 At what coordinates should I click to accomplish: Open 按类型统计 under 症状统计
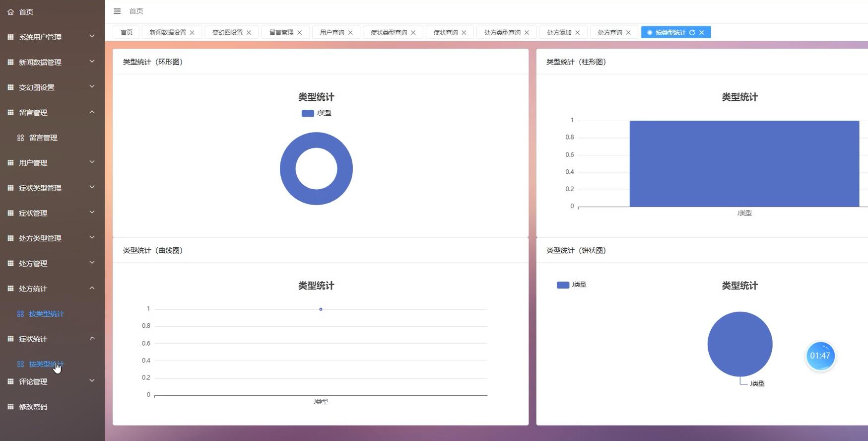(x=46, y=364)
